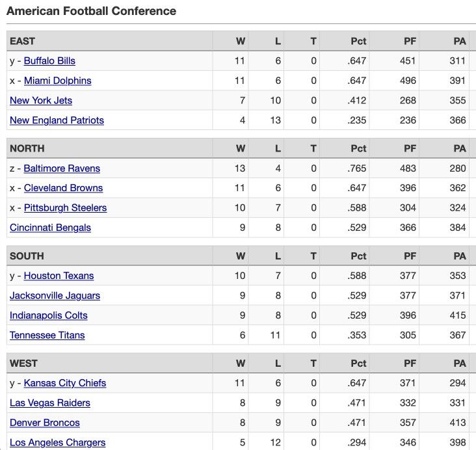Open the Miami Dolphins team link
Image resolution: width=476 pixels, height=450 pixels.
point(58,81)
